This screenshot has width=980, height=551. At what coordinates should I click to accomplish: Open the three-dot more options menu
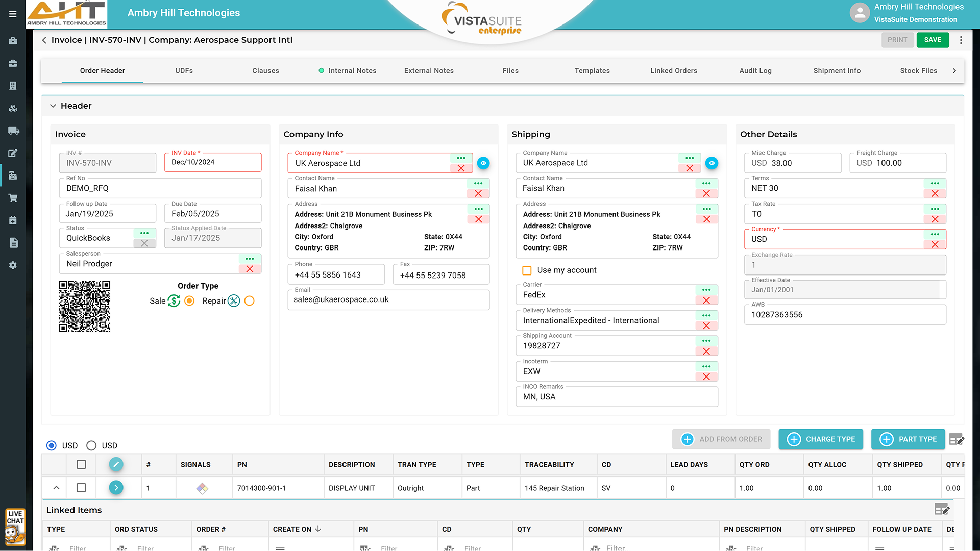coord(961,40)
